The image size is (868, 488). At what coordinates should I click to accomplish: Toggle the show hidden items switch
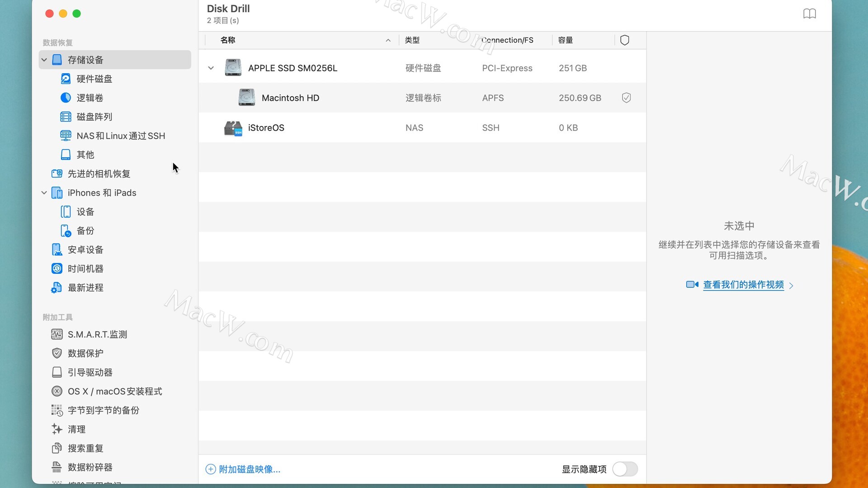coord(625,469)
